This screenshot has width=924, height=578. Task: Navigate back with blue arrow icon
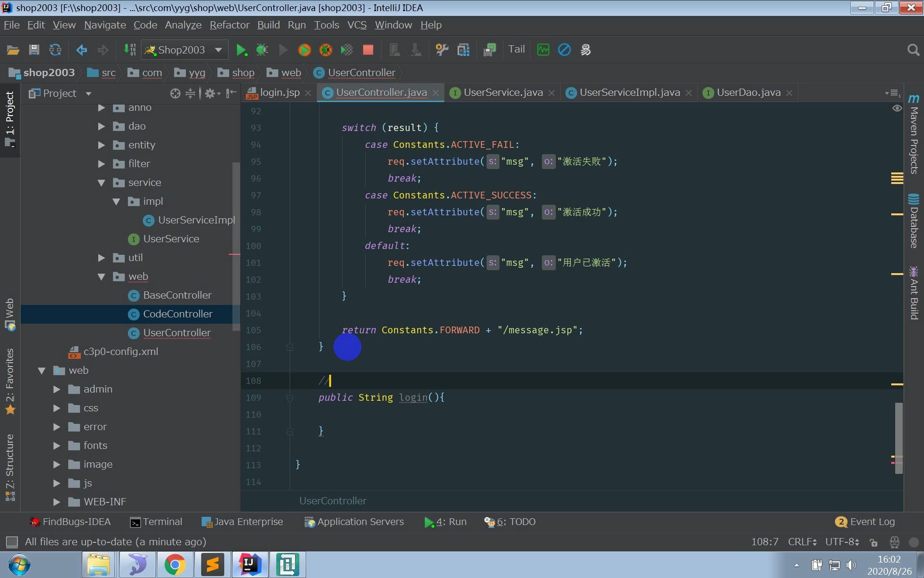point(82,50)
